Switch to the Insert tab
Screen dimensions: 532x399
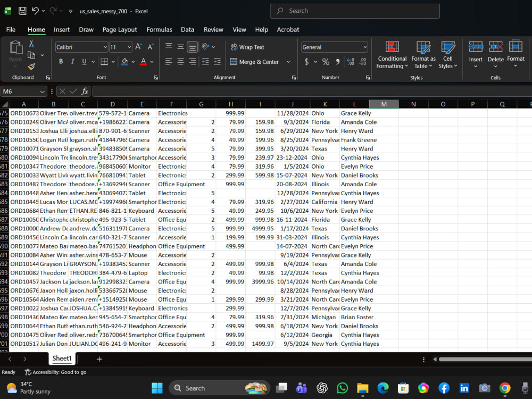61,29
